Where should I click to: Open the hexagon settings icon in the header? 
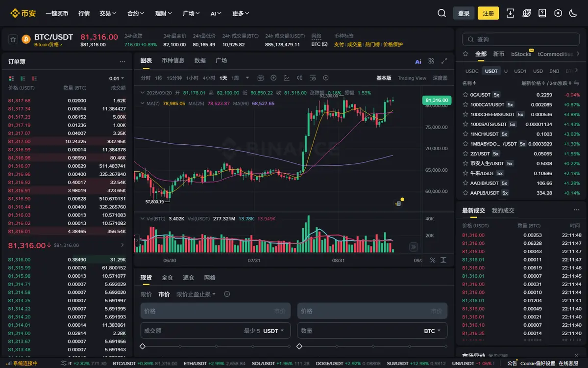tap(558, 13)
